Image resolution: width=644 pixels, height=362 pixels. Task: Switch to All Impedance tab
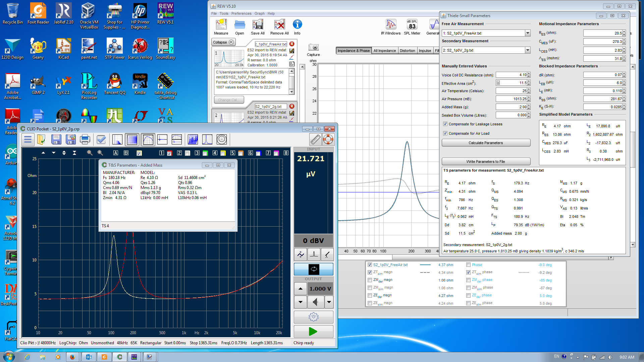click(385, 51)
